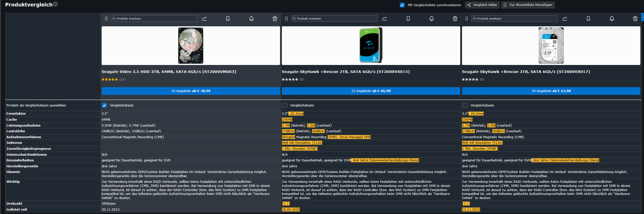The height and width of the screenshot is (214, 644).
Task: Open 34 Angebote ab € 63,98
Action: click(551, 91)
